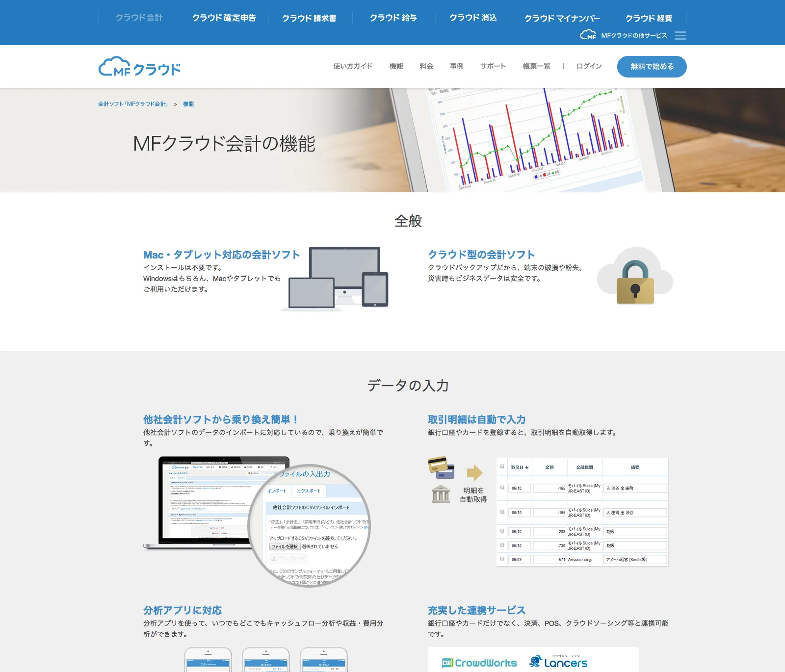Click the 摘要 field アメーバ経営 [Kindle版]
This screenshot has height=672, width=785.
click(x=635, y=559)
